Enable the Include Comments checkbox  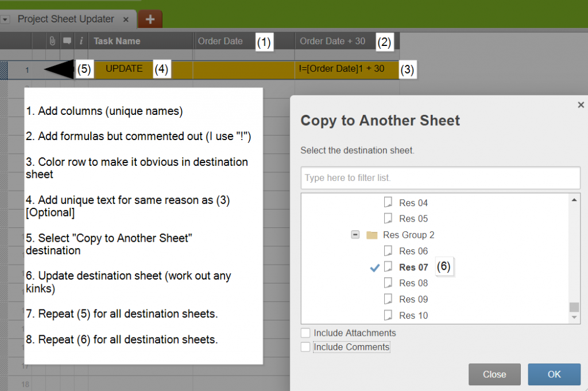pos(305,347)
